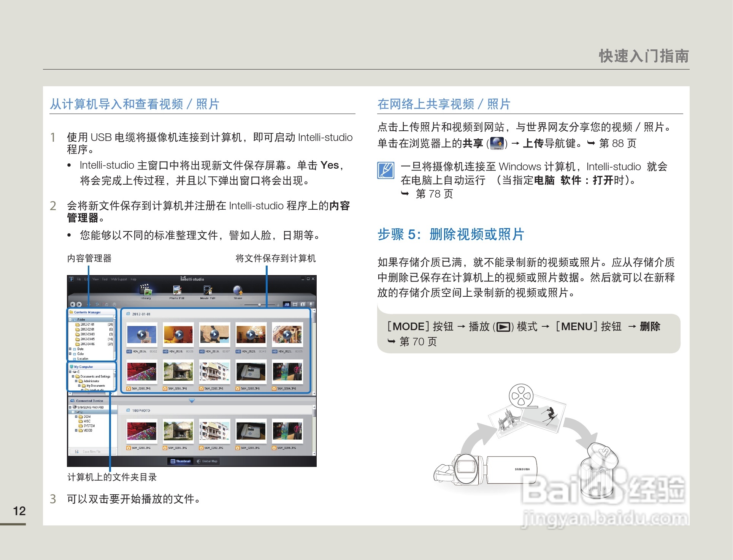Toggle the All files filter
Viewport: 733px width, 560px height.
point(287,304)
